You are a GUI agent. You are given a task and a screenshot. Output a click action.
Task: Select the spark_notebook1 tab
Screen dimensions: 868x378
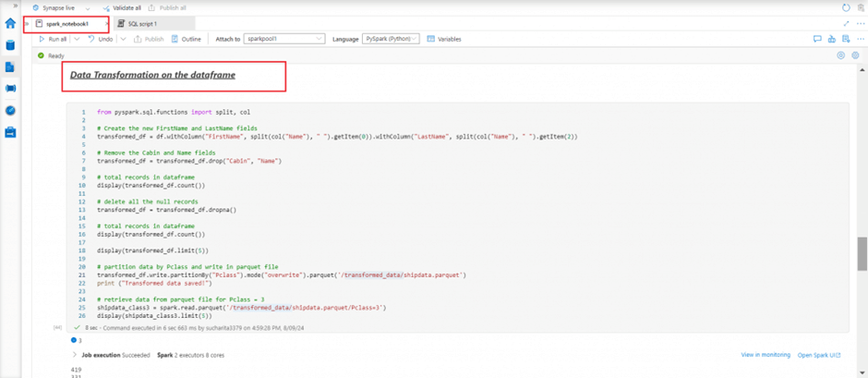66,23
